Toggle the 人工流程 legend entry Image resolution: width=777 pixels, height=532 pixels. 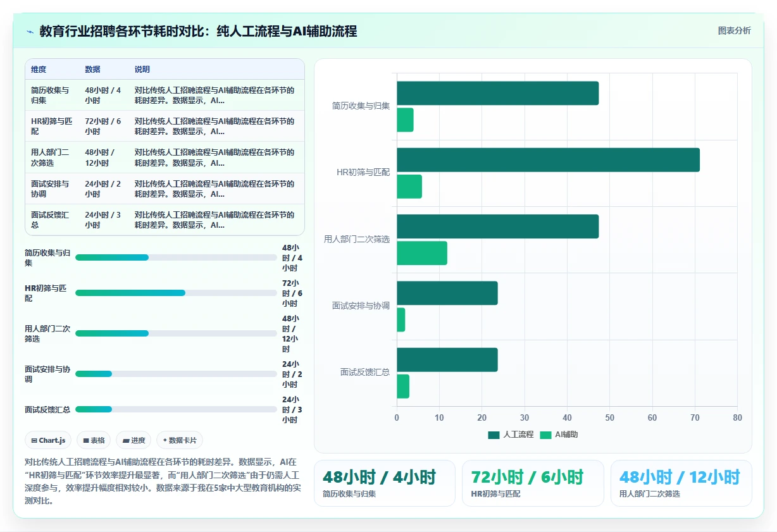tap(511, 435)
